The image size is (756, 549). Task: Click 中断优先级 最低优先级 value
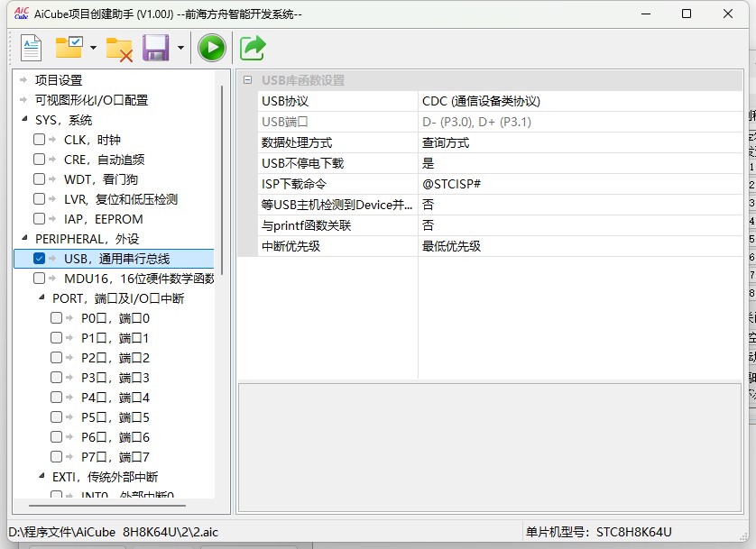coord(580,246)
